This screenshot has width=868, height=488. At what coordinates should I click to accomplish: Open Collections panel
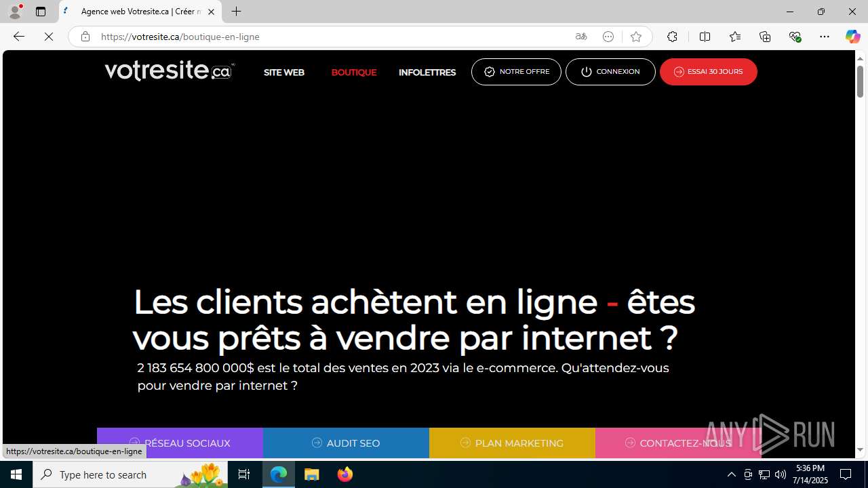(765, 37)
